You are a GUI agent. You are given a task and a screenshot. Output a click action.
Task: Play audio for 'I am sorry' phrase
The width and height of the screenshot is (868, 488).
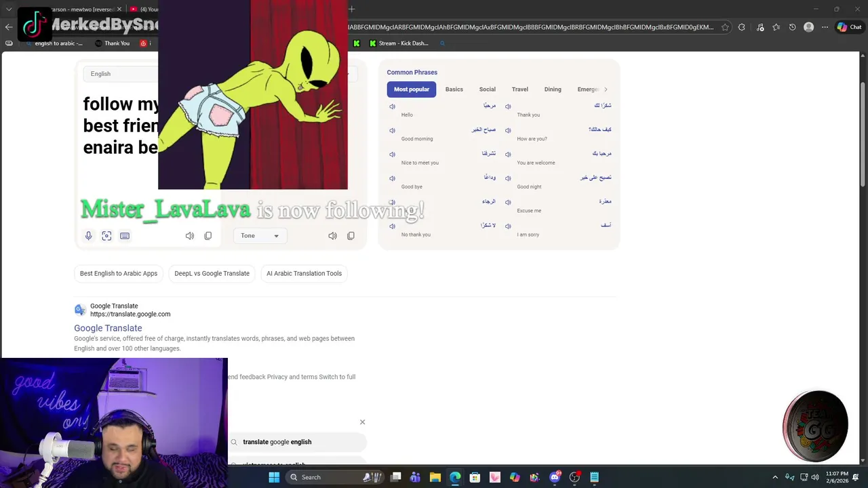[508, 226]
